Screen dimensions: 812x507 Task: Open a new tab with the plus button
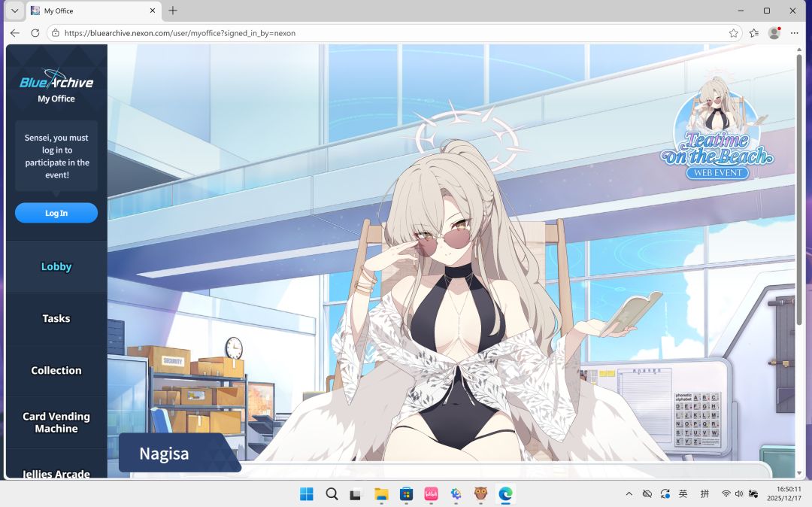(x=173, y=11)
